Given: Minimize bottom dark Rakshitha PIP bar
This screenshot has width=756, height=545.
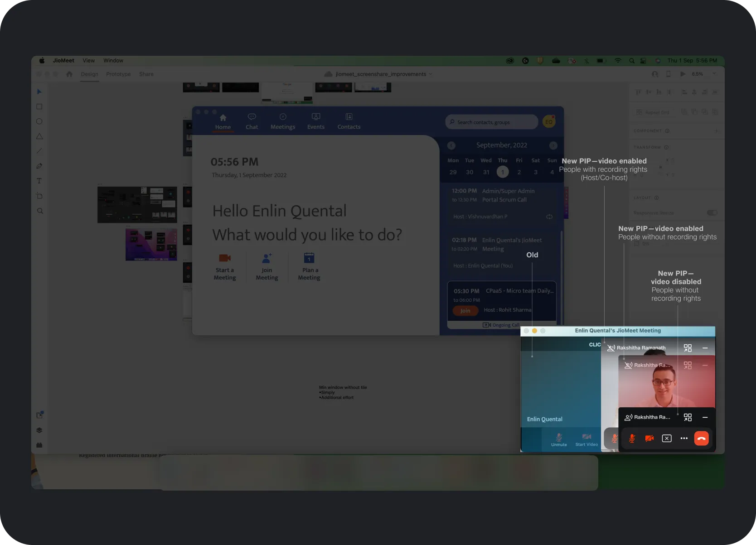Looking at the screenshot, I should (x=705, y=417).
